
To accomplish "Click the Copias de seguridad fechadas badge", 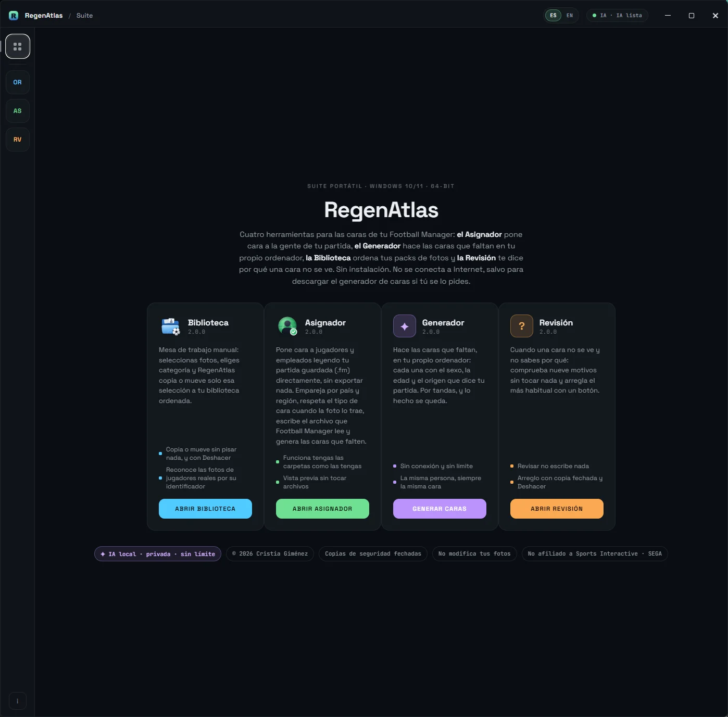I will tap(373, 554).
